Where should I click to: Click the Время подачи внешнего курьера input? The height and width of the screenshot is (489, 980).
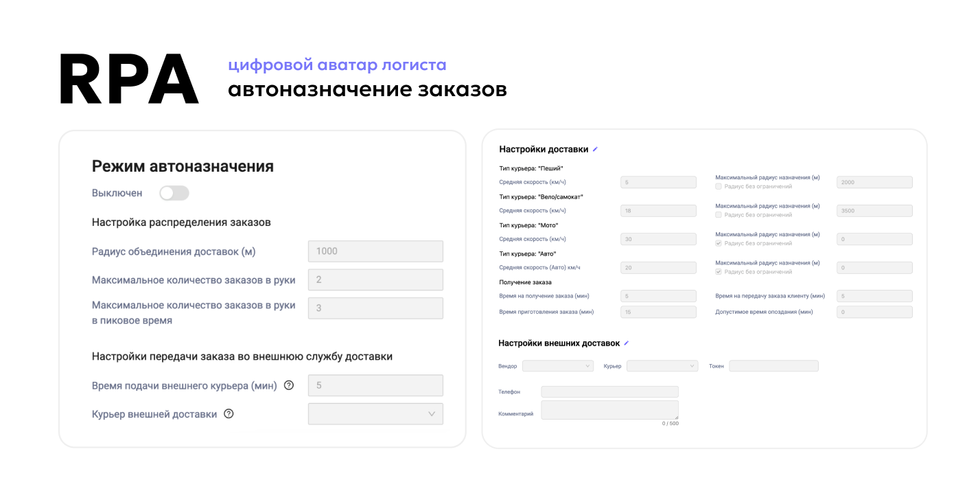point(375,385)
